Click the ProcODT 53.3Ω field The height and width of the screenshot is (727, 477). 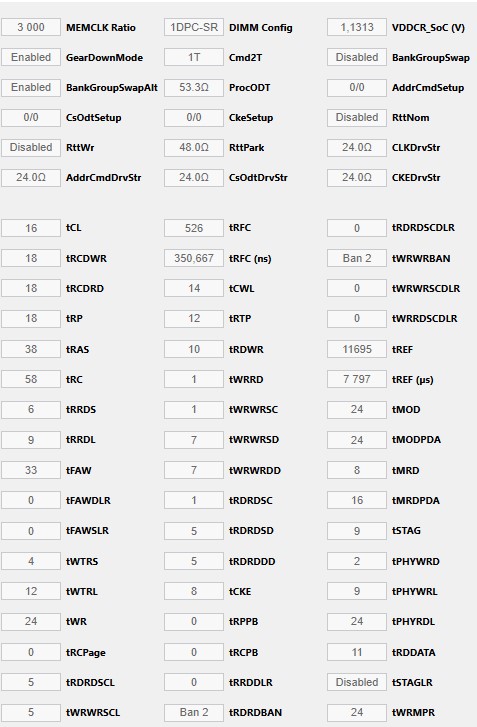(x=194, y=88)
